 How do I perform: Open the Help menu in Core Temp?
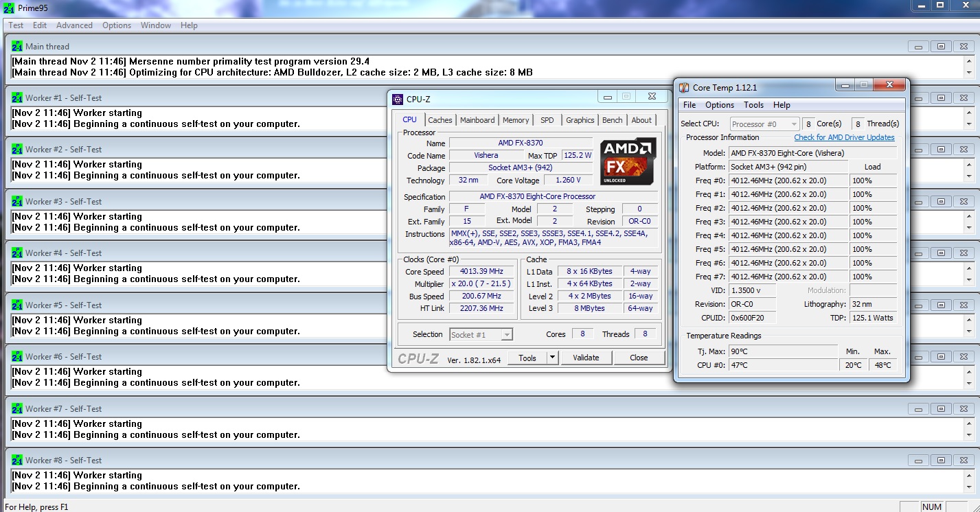[x=782, y=105]
